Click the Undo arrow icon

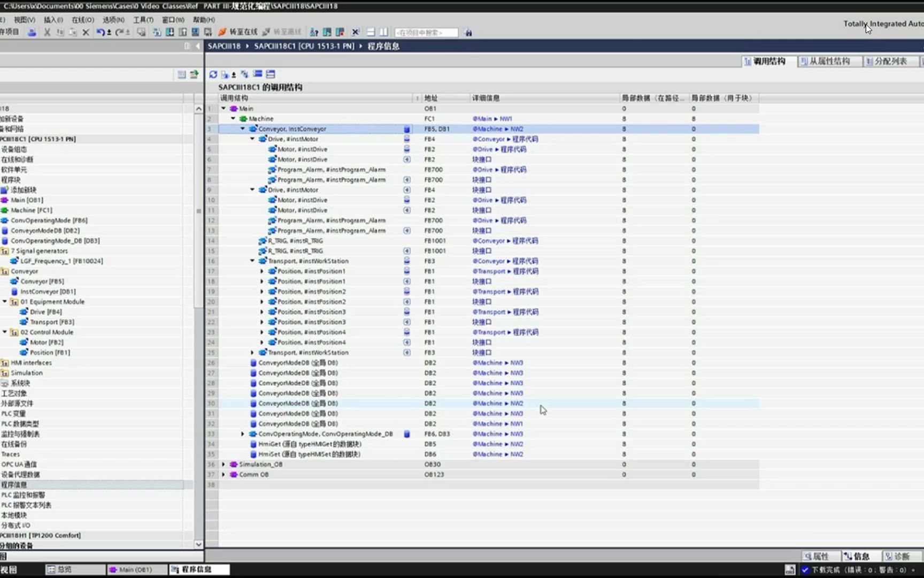click(101, 32)
